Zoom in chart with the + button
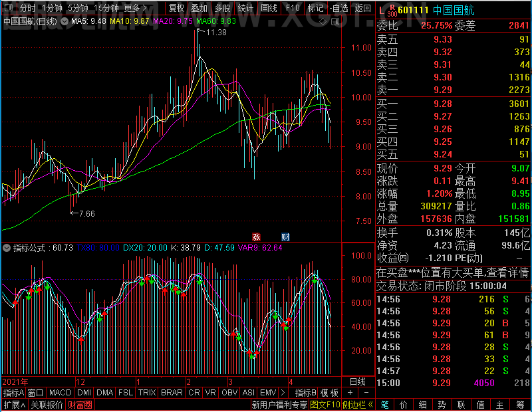This screenshot has width=532, height=412. [350, 392]
